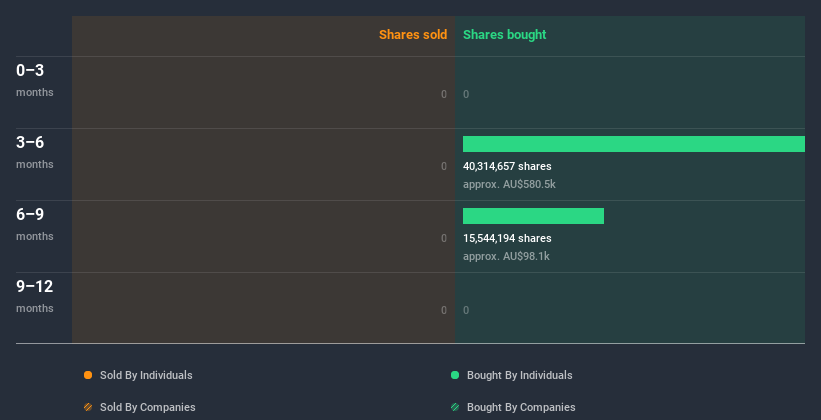Click the striped Sold By Companies legend icon
The height and width of the screenshot is (420, 821).
click(x=88, y=407)
